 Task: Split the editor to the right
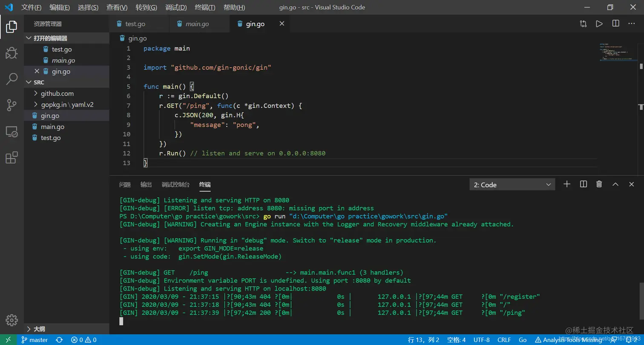coord(615,24)
